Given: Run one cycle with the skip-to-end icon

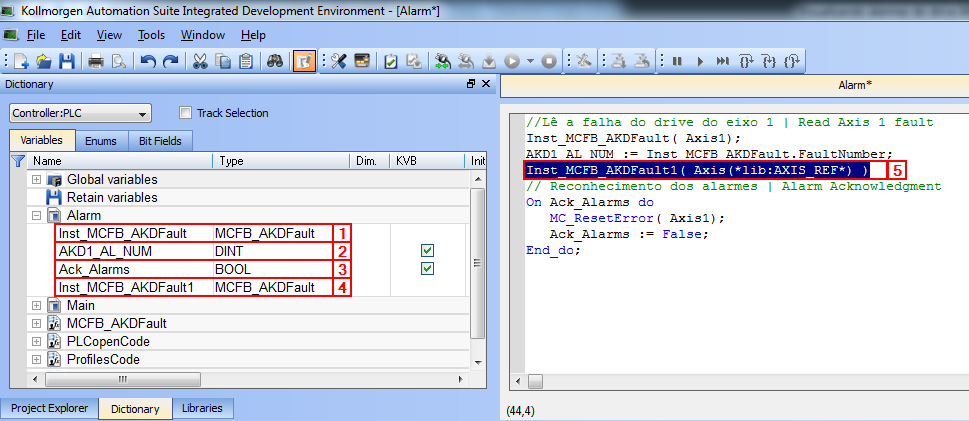Looking at the screenshot, I should pos(723,61).
